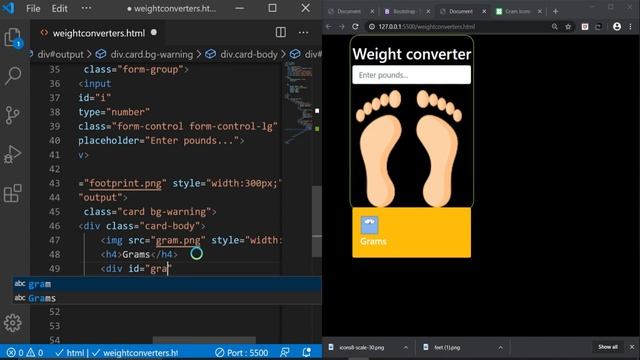Open errors and warnings status item
The image size is (640, 360).
(25, 353)
